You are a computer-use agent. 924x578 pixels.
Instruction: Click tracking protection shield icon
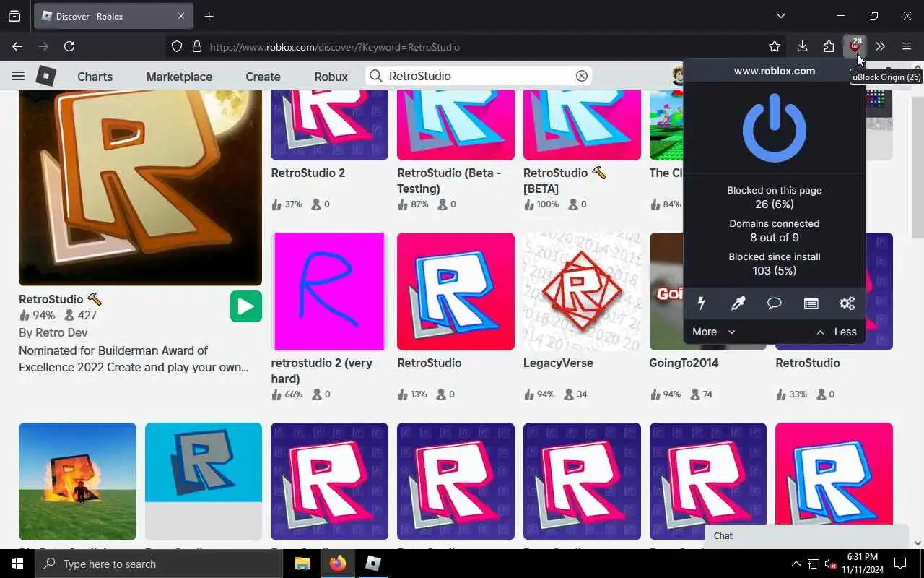pyautogui.click(x=177, y=47)
